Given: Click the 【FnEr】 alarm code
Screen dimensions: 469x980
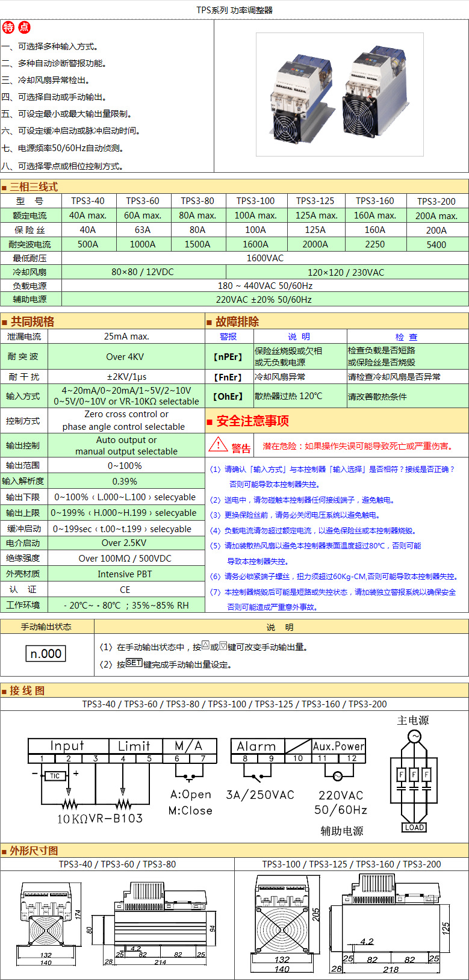Looking at the screenshot, I should [228, 377].
